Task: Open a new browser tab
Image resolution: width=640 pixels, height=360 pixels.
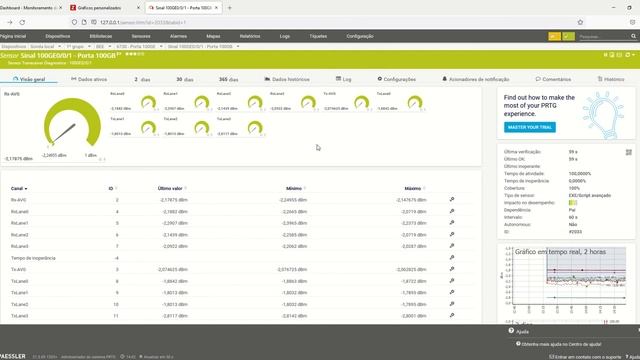Action: [229, 8]
